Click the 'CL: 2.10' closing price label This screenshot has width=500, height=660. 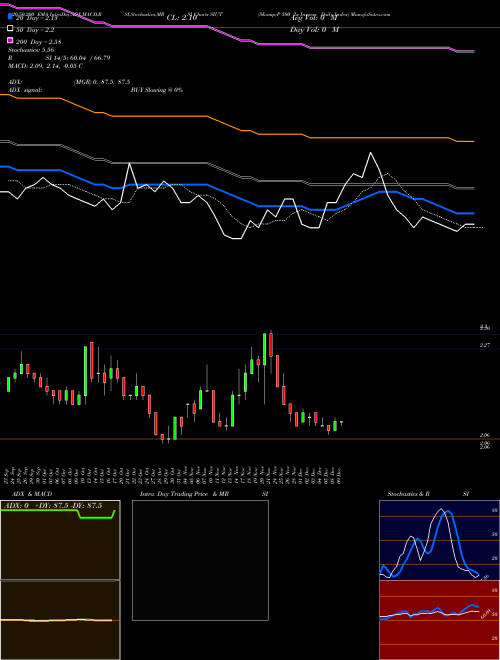point(182,18)
